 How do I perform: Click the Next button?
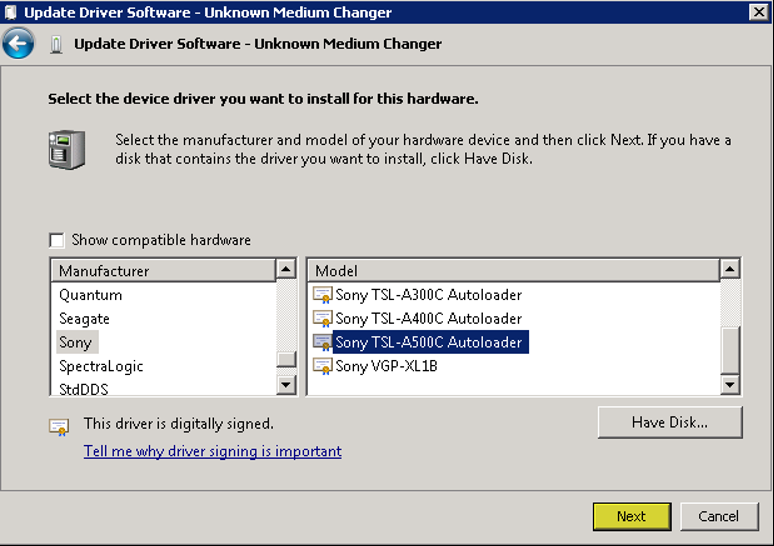(632, 516)
